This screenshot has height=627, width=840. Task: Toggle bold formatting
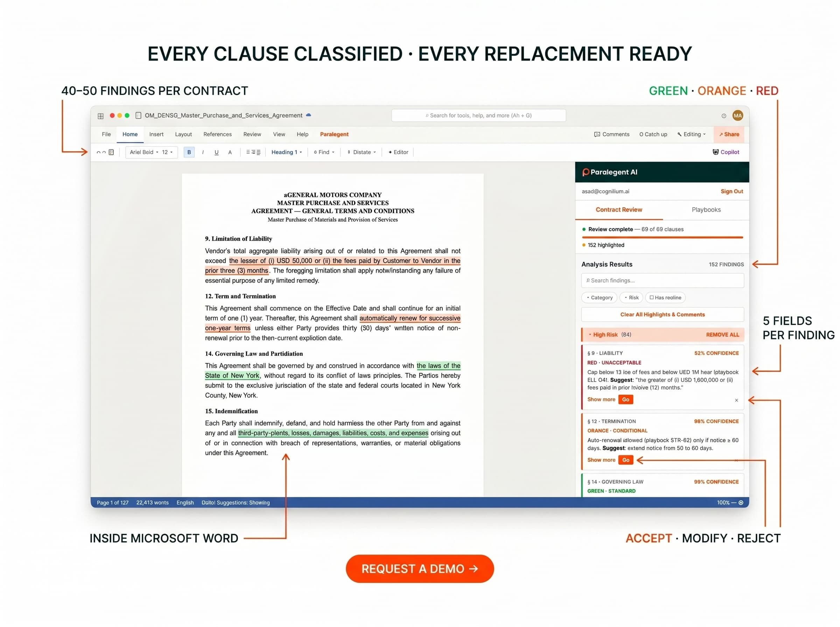click(x=189, y=152)
